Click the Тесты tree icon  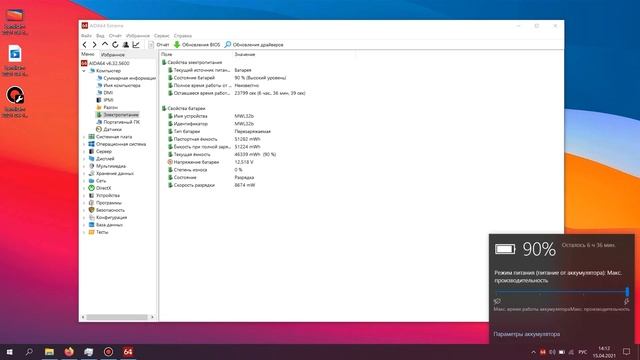tap(91, 232)
